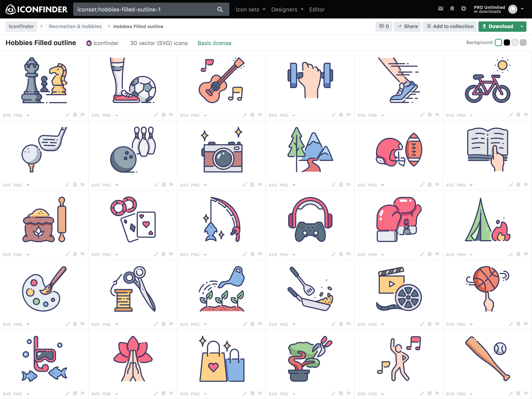Edit the paint palette icon with pencil

click(68, 324)
